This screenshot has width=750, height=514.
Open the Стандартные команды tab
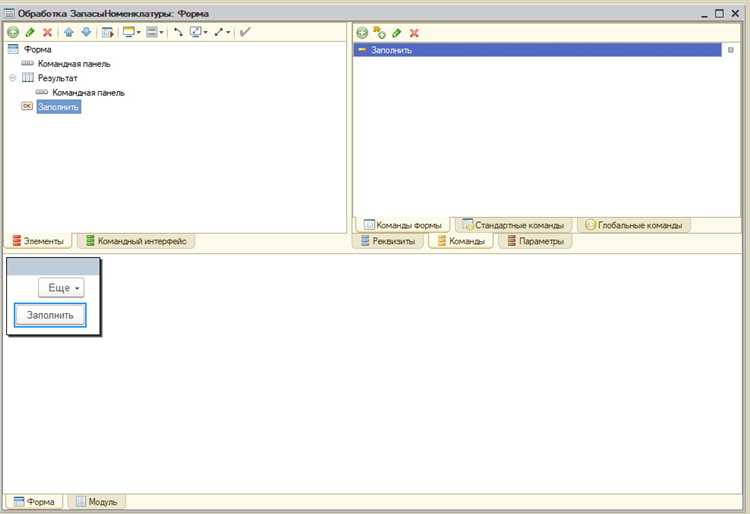(513, 225)
